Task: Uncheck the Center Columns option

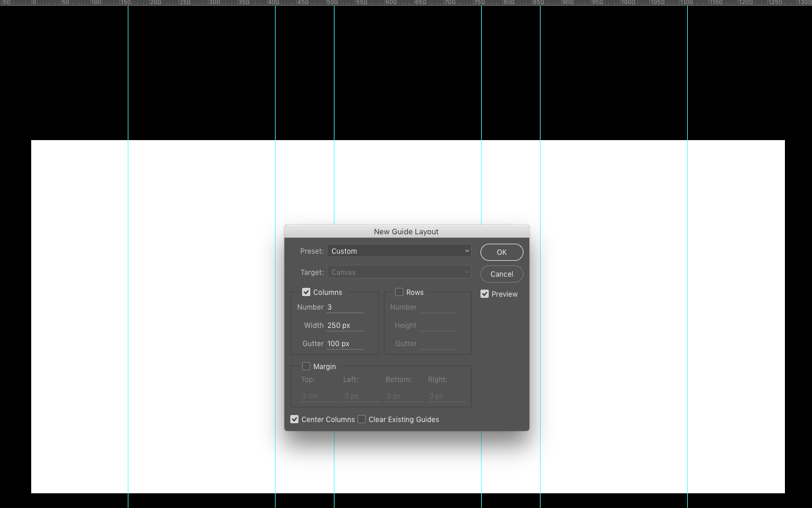Action: (294, 419)
